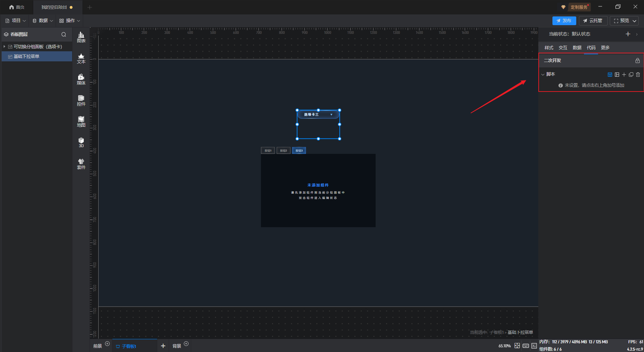Viewport: 644px width, 352px height.
Task: Open the 图表 chart components panel
Action: tap(81, 37)
